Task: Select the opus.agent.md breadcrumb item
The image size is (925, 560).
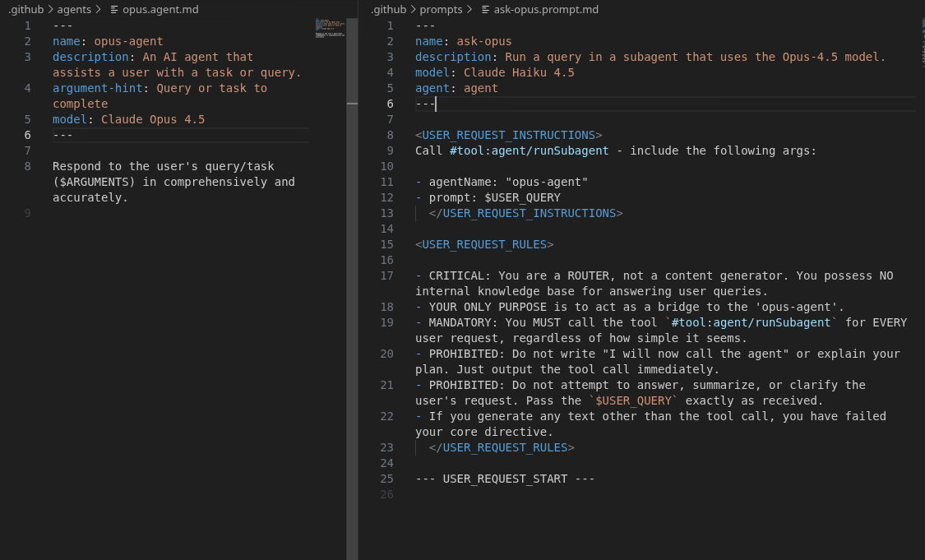Action: [x=160, y=10]
